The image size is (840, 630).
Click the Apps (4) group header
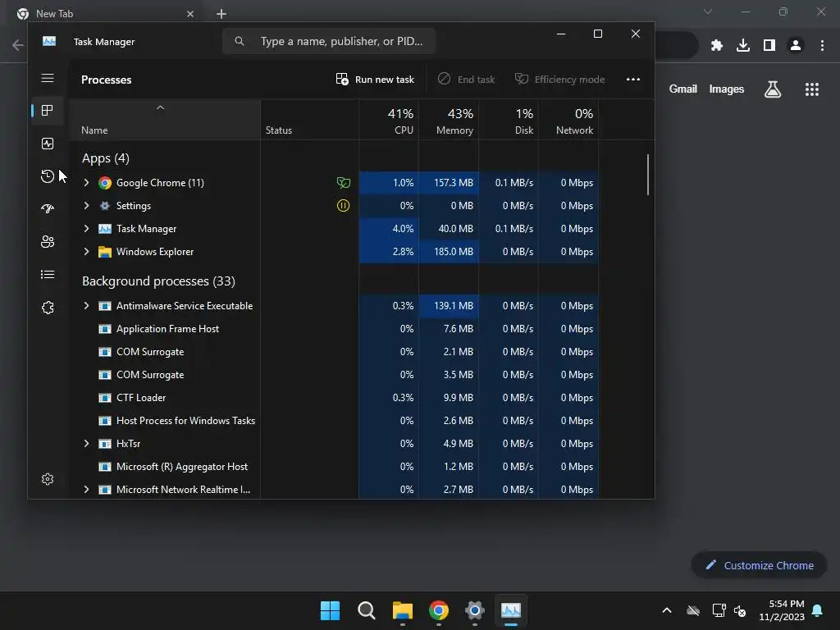coord(106,158)
